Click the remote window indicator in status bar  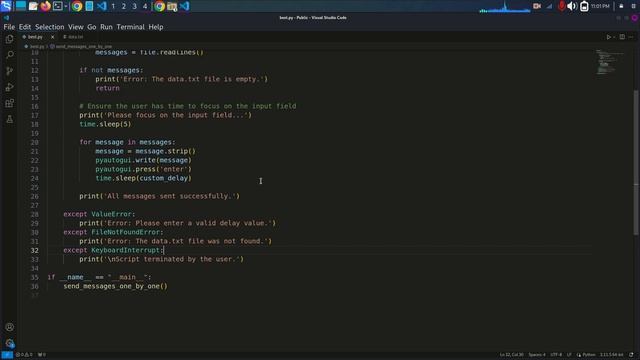coord(7,355)
